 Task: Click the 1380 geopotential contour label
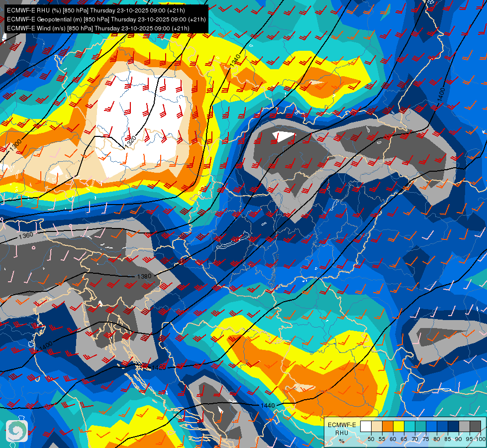(x=144, y=276)
